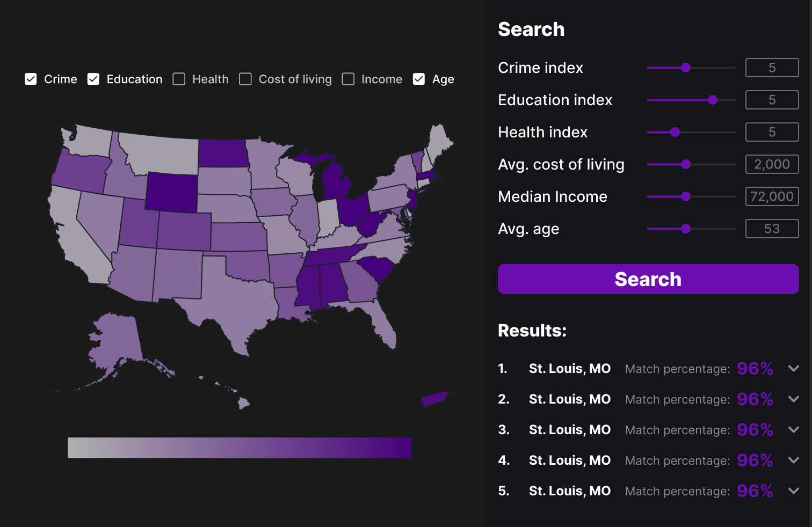Viewport: 812px width, 527px height.
Task: Click the Crime index slider handle
Action: [686, 68]
